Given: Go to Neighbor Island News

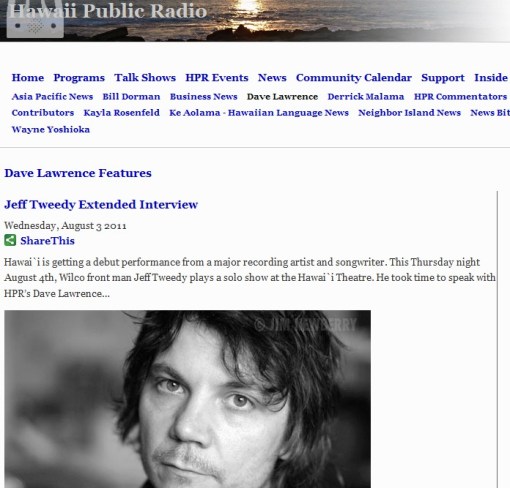Looking at the screenshot, I should 409,113.
